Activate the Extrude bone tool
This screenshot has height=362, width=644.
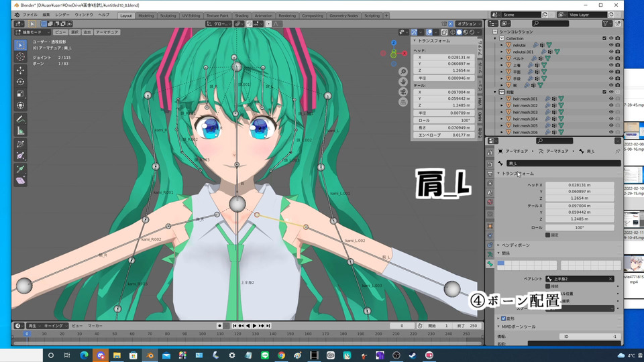coord(20,169)
